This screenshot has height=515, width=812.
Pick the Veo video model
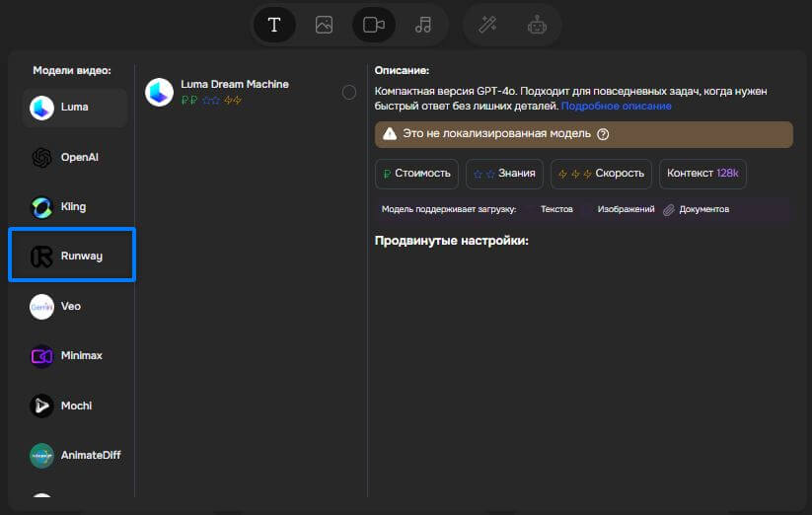(74, 306)
